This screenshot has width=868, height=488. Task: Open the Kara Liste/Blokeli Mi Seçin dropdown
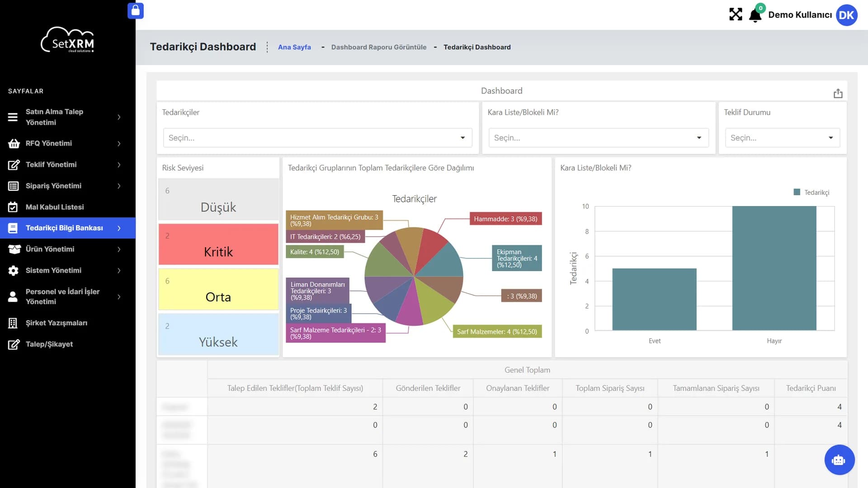(599, 138)
